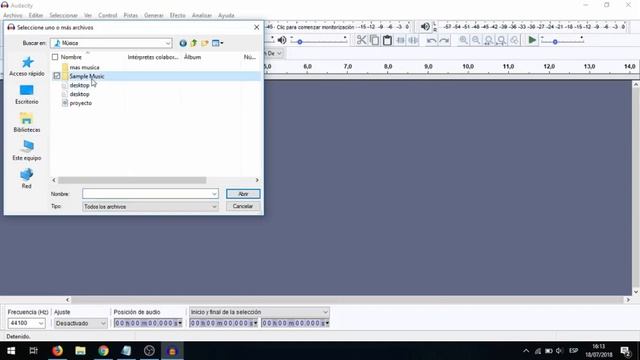Viewport: 640px width, 360px height.
Task: Open the notification center icon
Action: [x=625, y=351]
